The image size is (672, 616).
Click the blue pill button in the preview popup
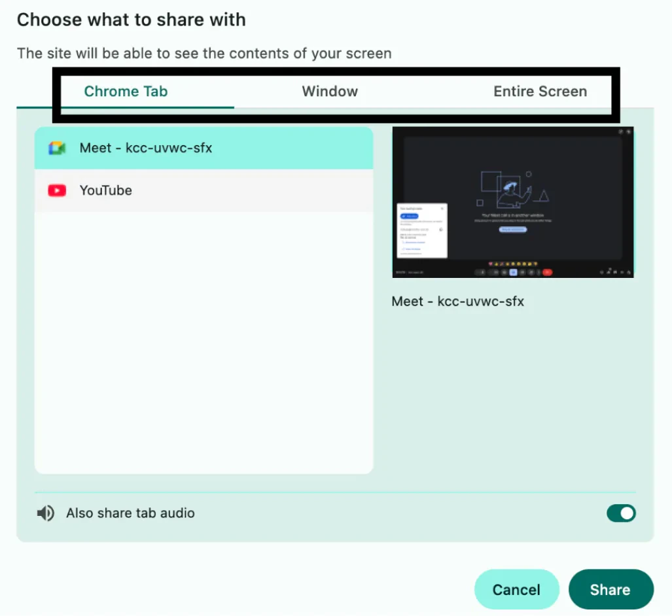410,216
